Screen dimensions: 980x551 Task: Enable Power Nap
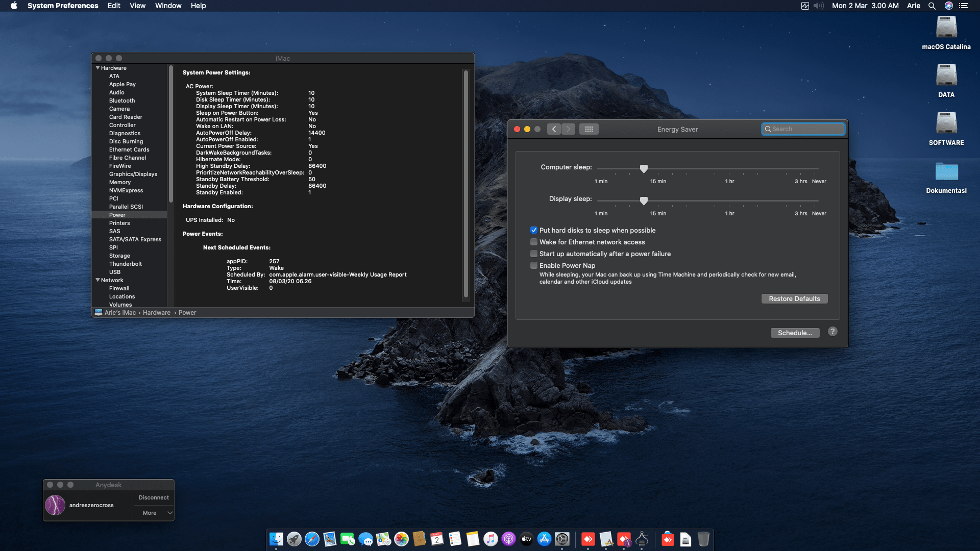[534, 265]
